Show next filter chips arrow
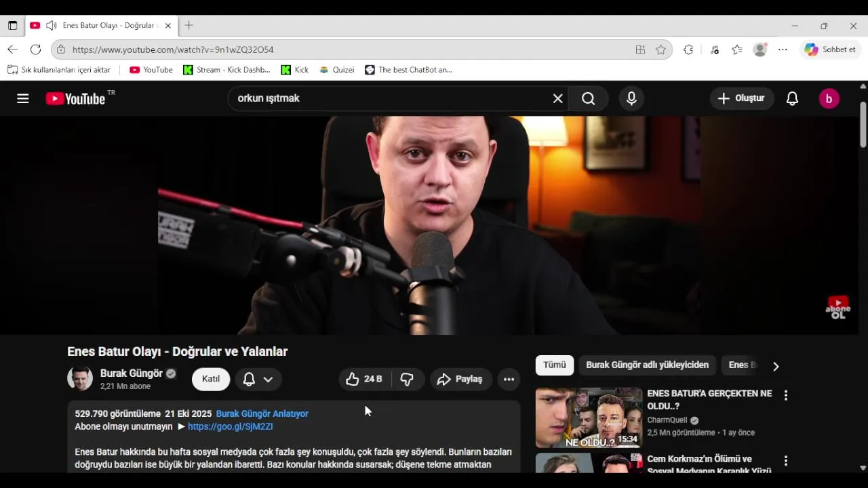Screen dimensions: 868x488 tap(776, 366)
